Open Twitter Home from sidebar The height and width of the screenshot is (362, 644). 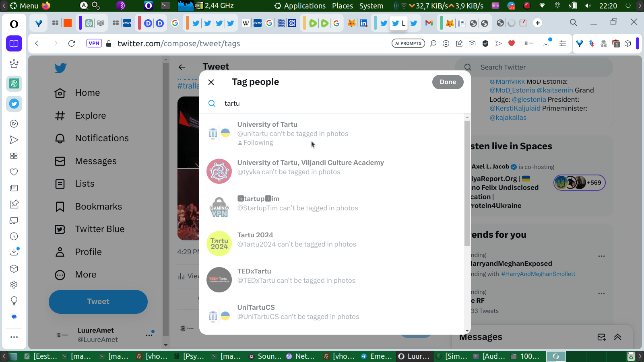point(77,93)
